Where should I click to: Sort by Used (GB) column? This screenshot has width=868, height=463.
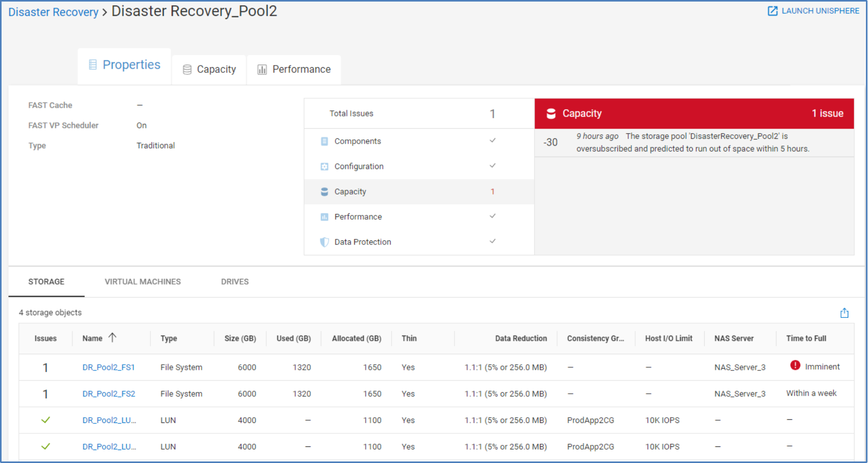pyautogui.click(x=294, y=339)
